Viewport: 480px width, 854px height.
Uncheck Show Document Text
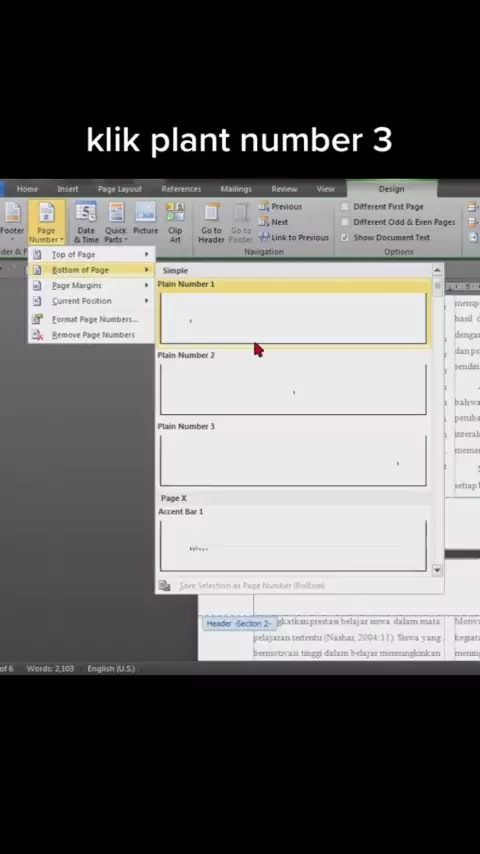(x=344, y=237)
